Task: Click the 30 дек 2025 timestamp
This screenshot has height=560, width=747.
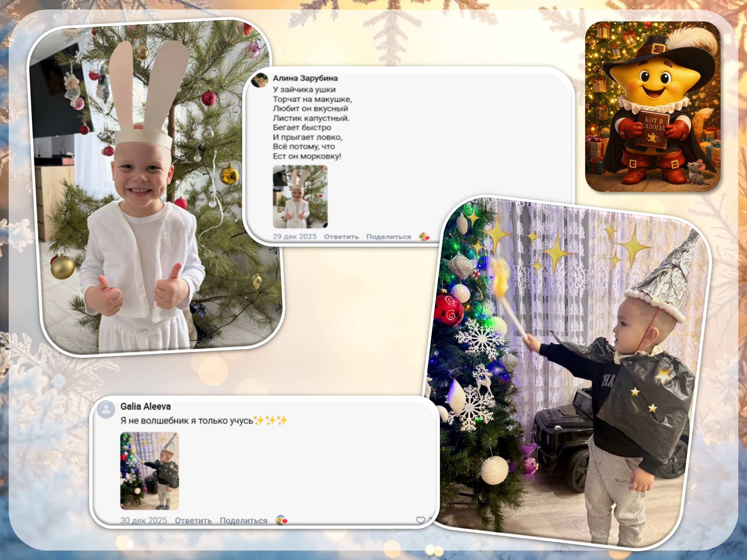Action: point(143,520)
